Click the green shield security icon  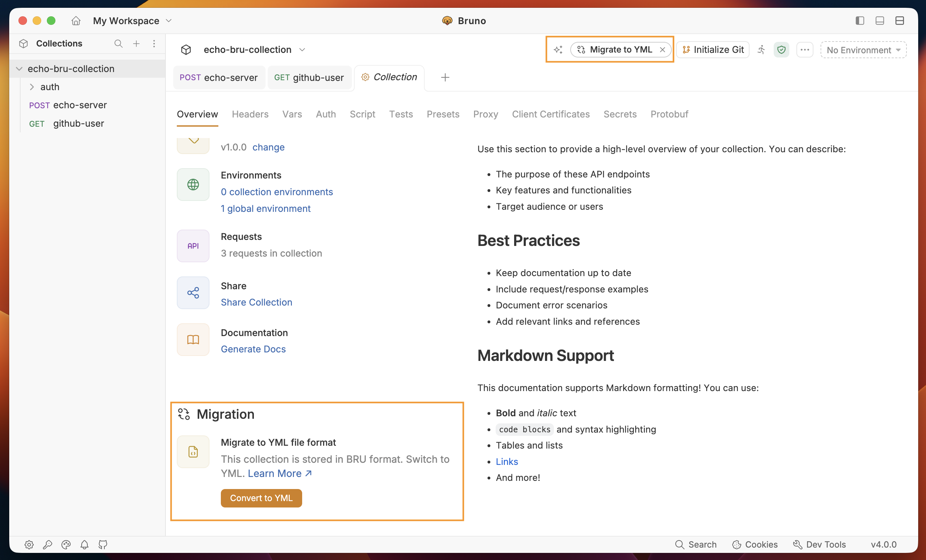pyautogui.click(x=781, y=50)
